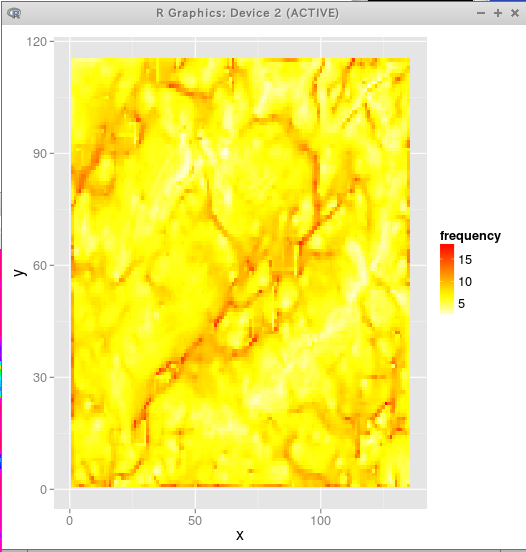Click the center of the heatmap plot
Screen dimensions: 526x552
tap(240, 273)
